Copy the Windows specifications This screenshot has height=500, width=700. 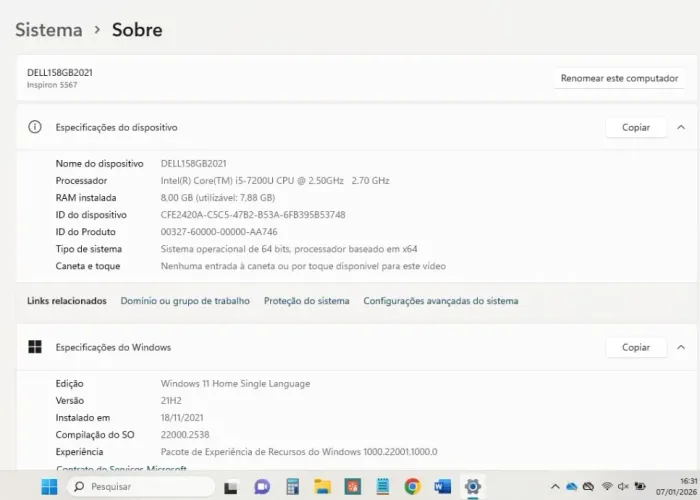click(x=636, y=347)
